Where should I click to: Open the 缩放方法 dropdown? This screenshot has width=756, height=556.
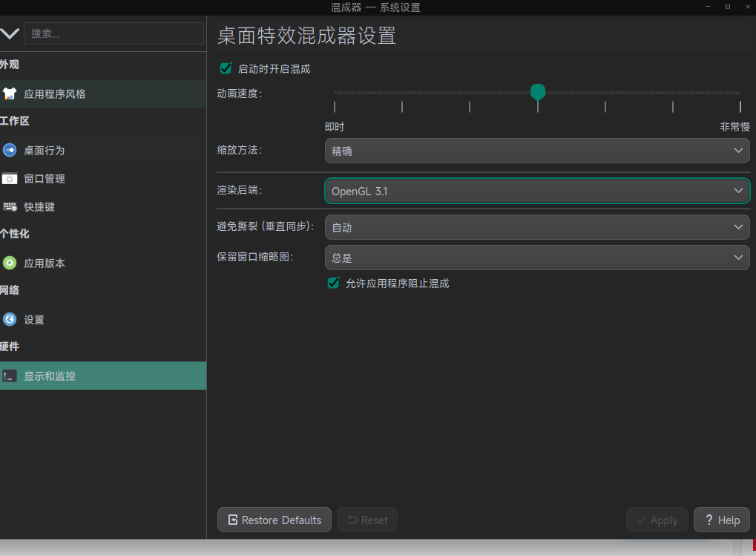(536, 151)
